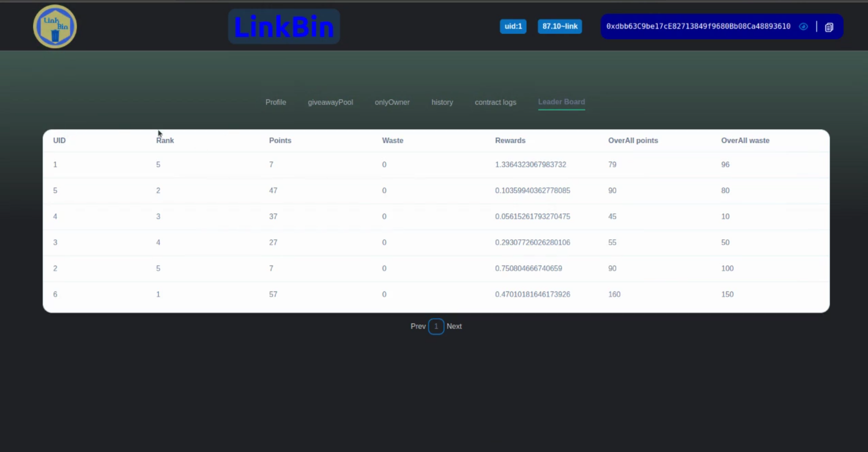
Task: Click reward value 0.10359940362778085
Action: click(x=533, y=190)
